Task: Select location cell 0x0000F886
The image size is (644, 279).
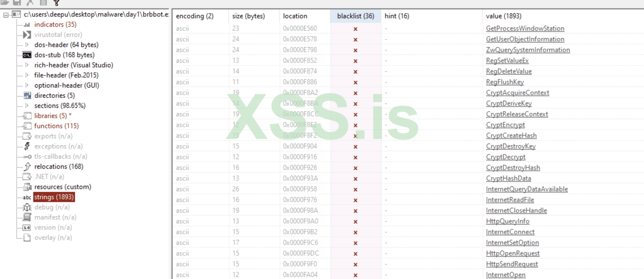Action: click(x=300, y=82)
